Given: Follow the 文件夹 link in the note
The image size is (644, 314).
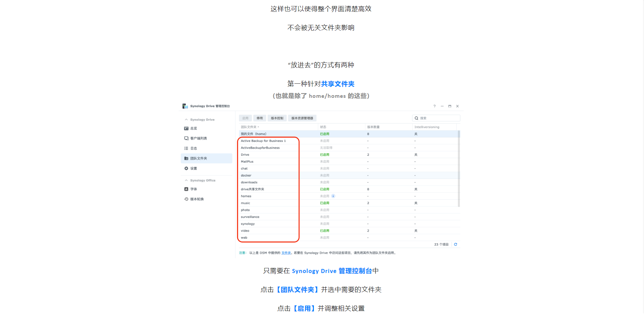Looking at the screenshot, I should (x=286, y=253).
